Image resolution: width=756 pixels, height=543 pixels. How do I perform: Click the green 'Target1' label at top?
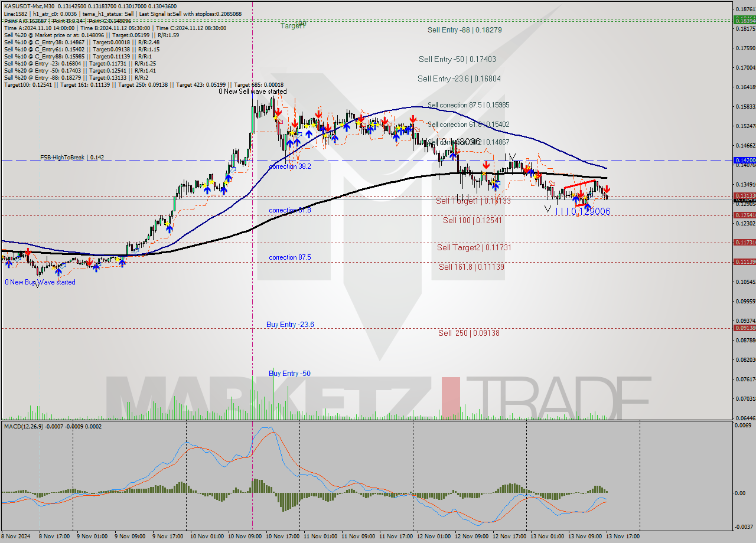[292, 26]
